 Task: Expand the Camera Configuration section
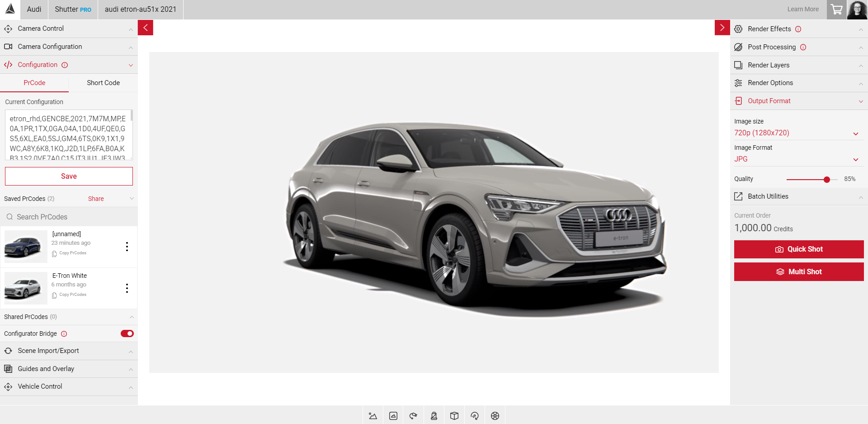pyautogui.click(x=69, y=47)
